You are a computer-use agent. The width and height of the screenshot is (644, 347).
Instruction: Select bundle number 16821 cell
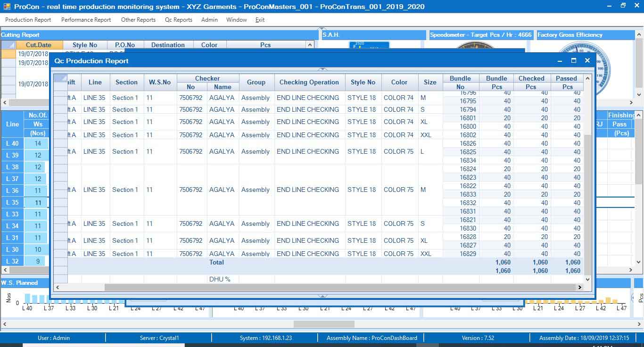[x=461, y=220]
